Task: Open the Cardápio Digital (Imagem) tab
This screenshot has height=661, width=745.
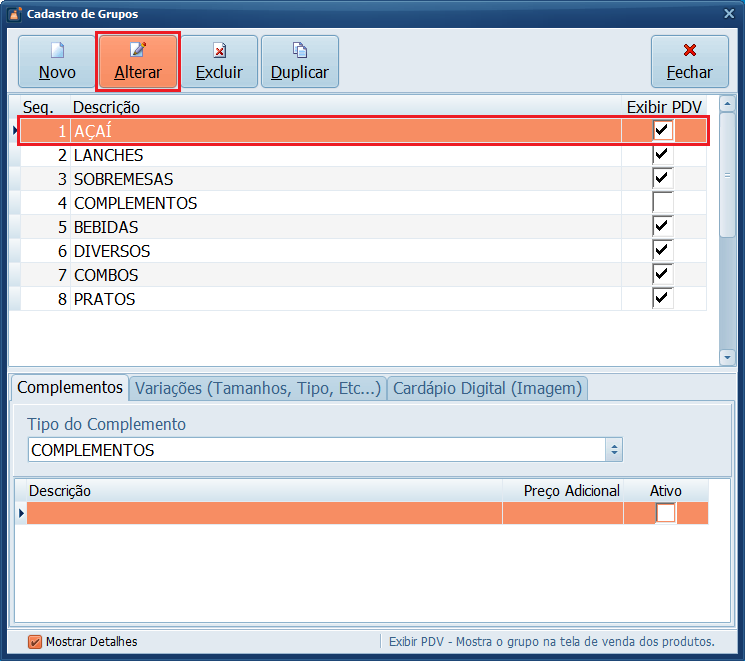Action: click(487, 388)
